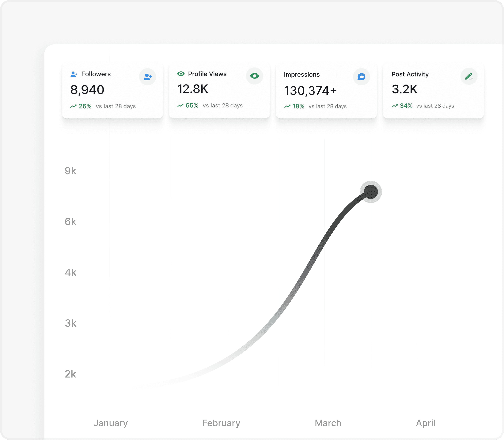Click the 3.2K post activity value
This screenshot has width=504, height=440.
(404, 89)
